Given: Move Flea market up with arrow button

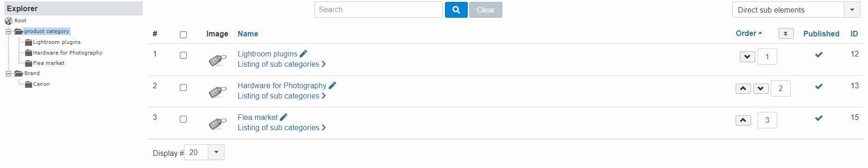Looking at the screenshot, I should [x=743, y=120].
